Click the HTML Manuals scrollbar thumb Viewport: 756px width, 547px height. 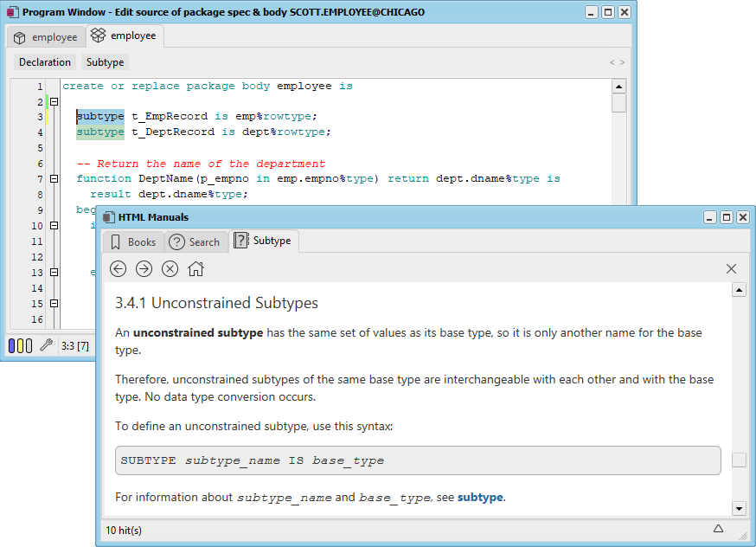pos(739,460)
